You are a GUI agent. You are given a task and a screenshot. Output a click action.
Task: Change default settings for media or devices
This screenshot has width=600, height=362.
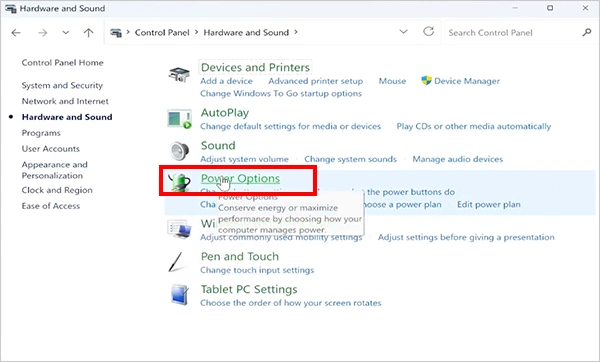pos(290,126)
